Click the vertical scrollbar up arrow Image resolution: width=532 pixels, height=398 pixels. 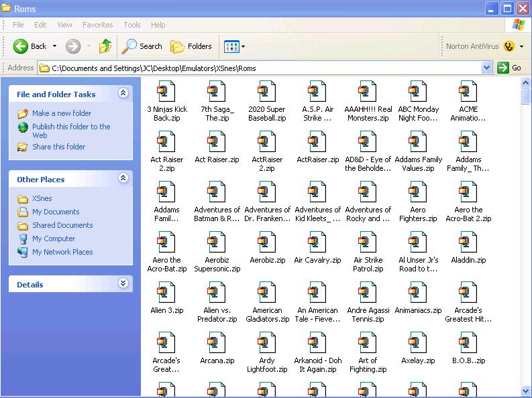525,82
